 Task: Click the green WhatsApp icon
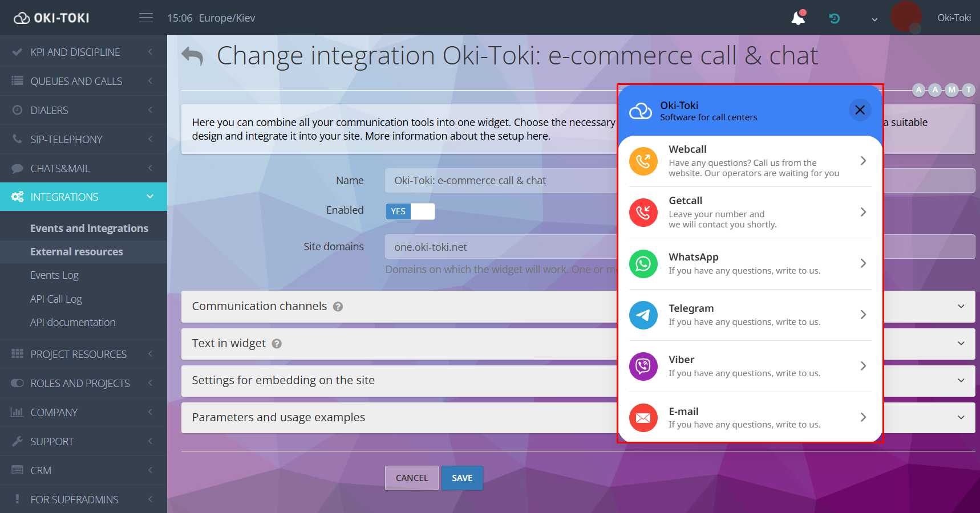coord(643,264)
